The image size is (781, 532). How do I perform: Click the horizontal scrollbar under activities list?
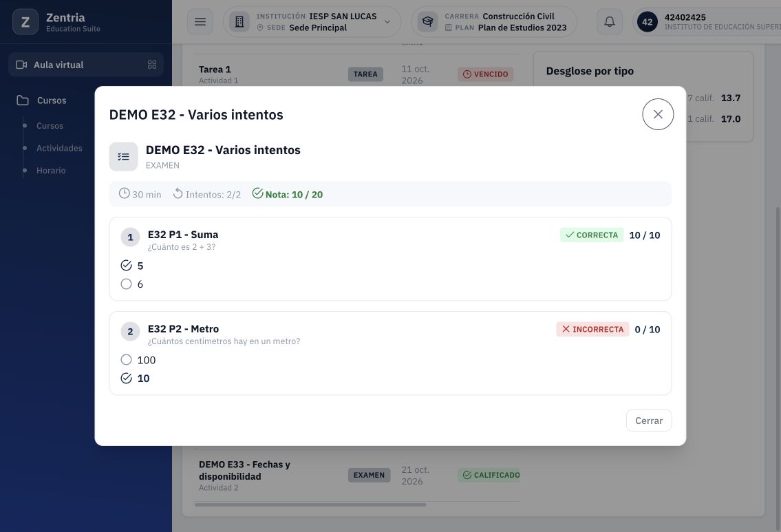coord(310,504)
